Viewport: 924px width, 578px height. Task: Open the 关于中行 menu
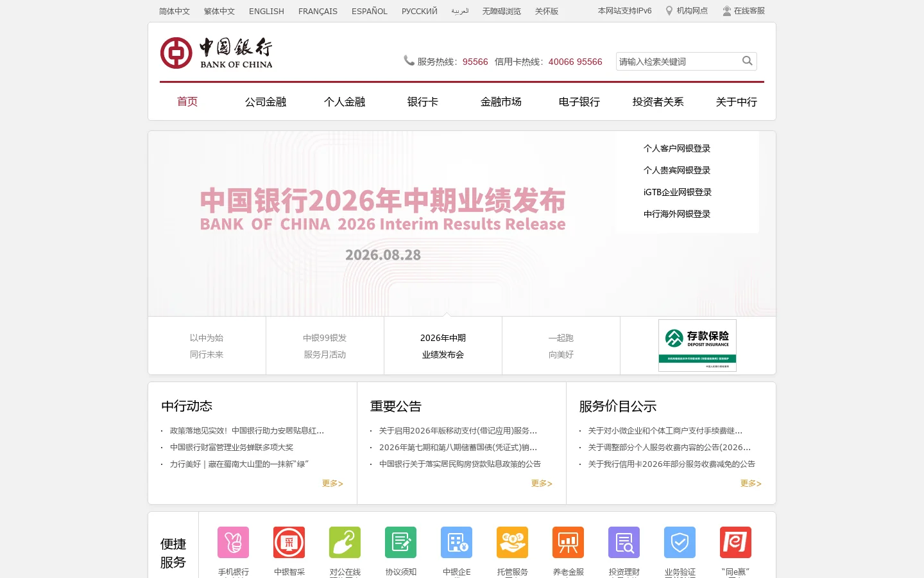coord(737,101)
